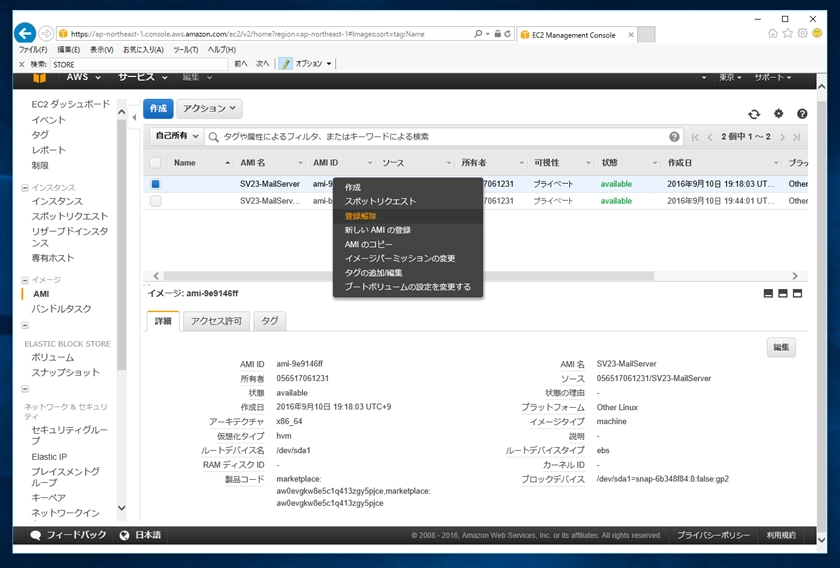Open the サービス dropdown in header
This screenshot has height=568, width=840.
coord(142,78)
